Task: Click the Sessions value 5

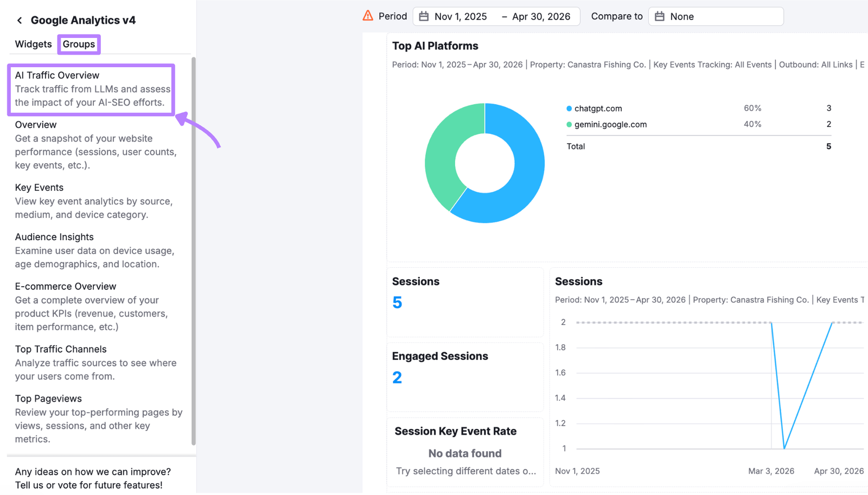Action: tap(397, 303)
